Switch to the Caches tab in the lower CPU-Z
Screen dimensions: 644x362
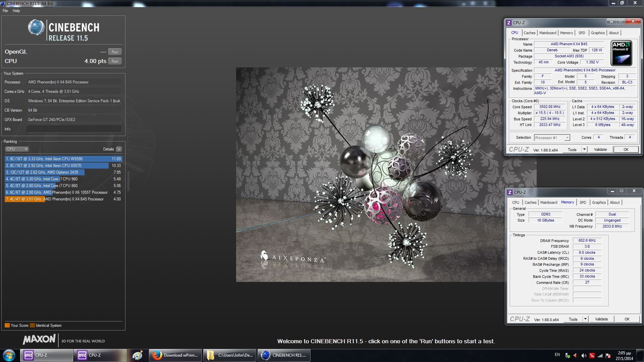pyautogui.click(x=530, y=202)
